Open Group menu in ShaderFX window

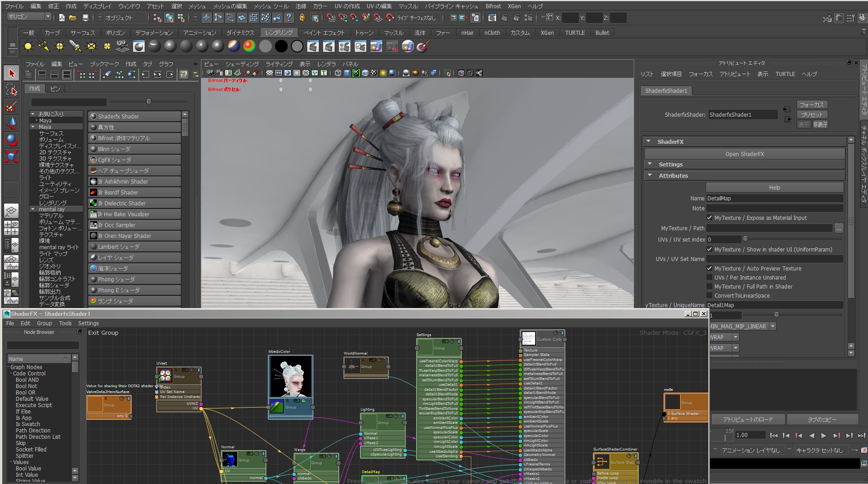(44, 323)
